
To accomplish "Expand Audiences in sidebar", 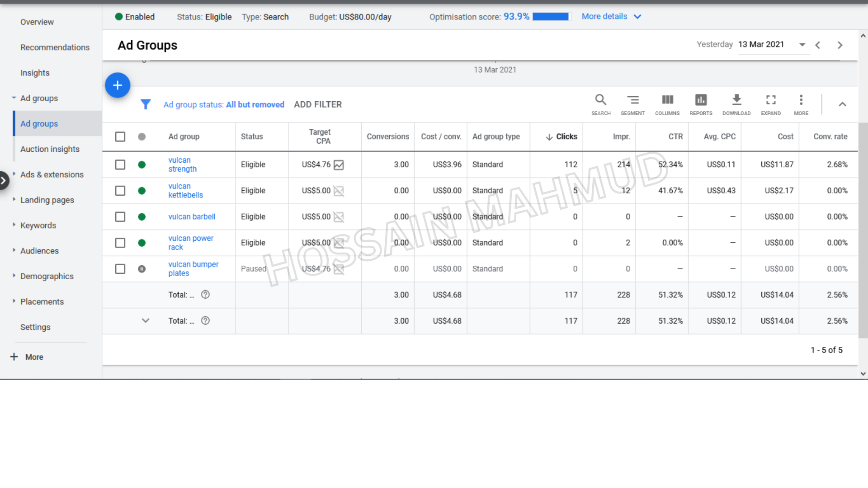I will click(14, 250).
